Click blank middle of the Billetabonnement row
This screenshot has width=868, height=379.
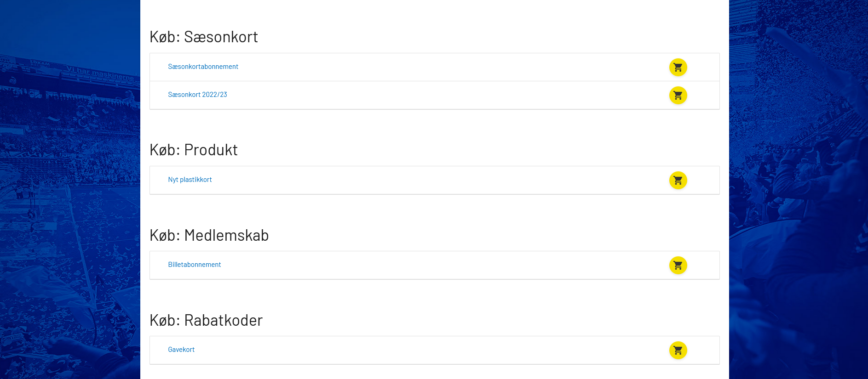(414, 265)
